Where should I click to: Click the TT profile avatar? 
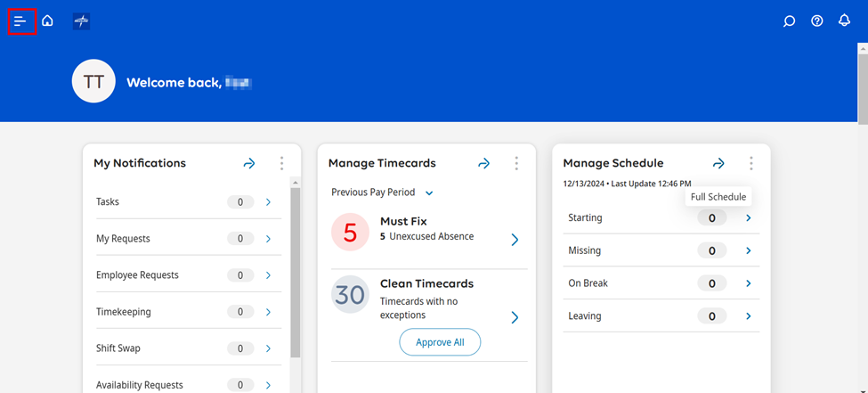(x=93, y=82)
